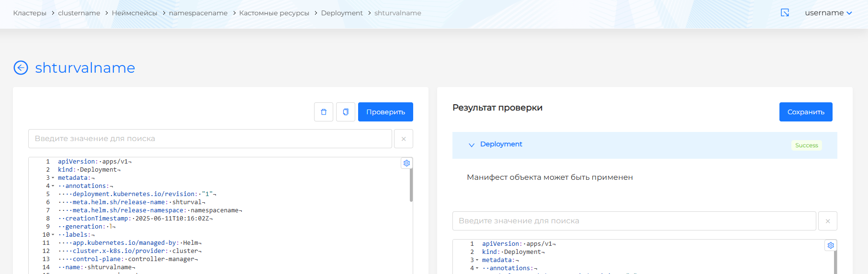Collapse the Deployment result section

point(472,145)
